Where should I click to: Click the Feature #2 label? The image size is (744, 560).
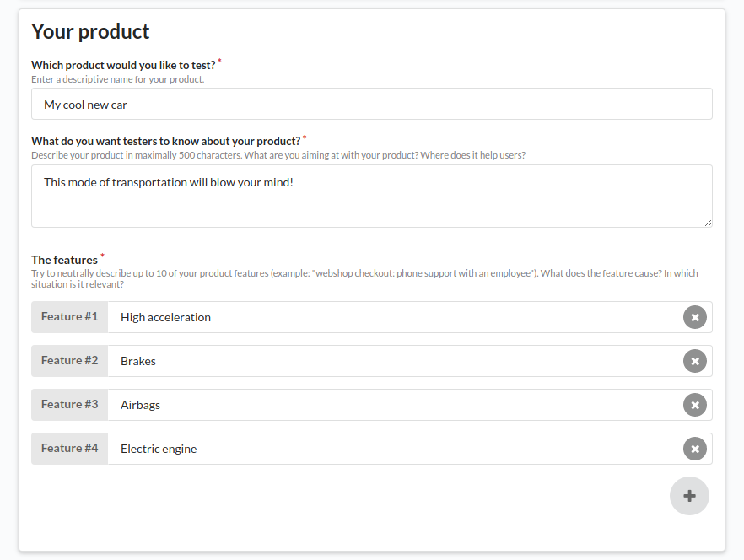pyautogui.click(x=70, y=361)
